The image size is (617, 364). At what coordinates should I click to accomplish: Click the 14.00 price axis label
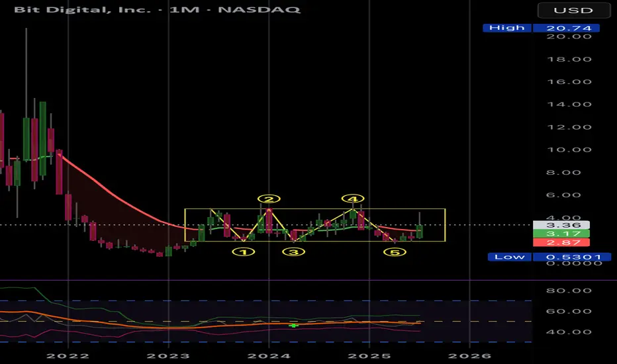click(x=569, y=105)
